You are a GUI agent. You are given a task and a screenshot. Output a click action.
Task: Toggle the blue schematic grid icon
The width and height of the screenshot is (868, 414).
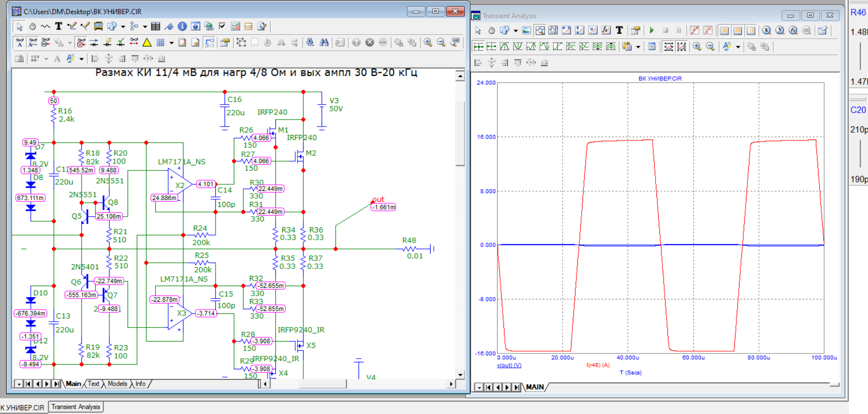click(x=160, y=43)
